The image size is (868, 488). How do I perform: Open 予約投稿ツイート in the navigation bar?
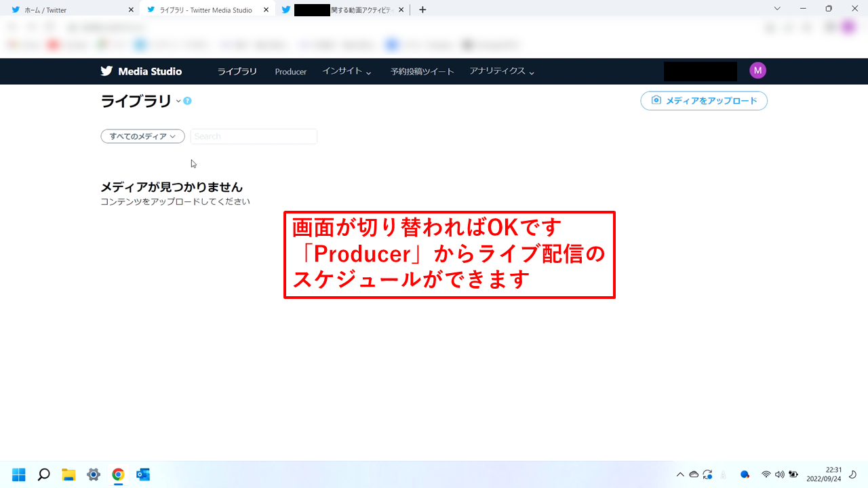coord(422,71)
